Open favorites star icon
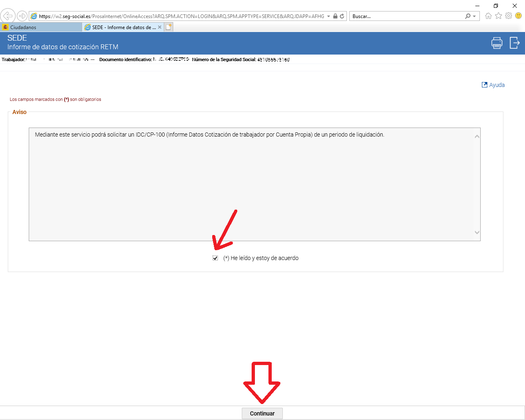Screen dimensions: 525x420 [498, 16]
